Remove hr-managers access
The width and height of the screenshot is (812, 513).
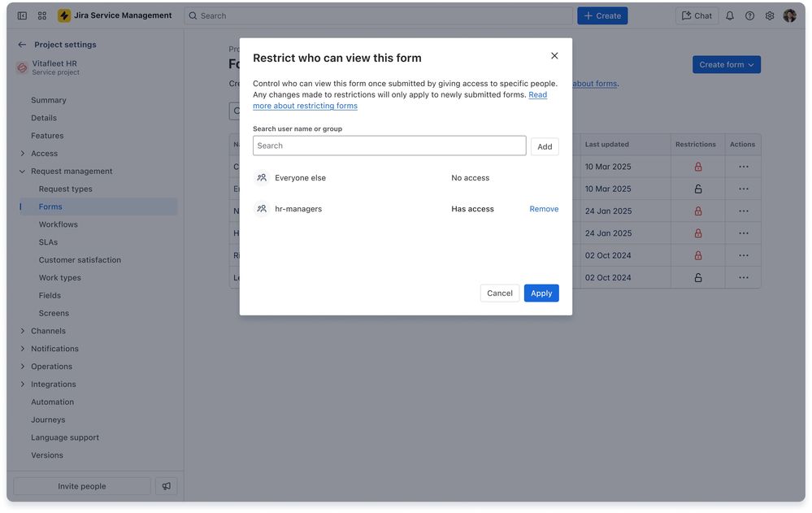(544, 209)
